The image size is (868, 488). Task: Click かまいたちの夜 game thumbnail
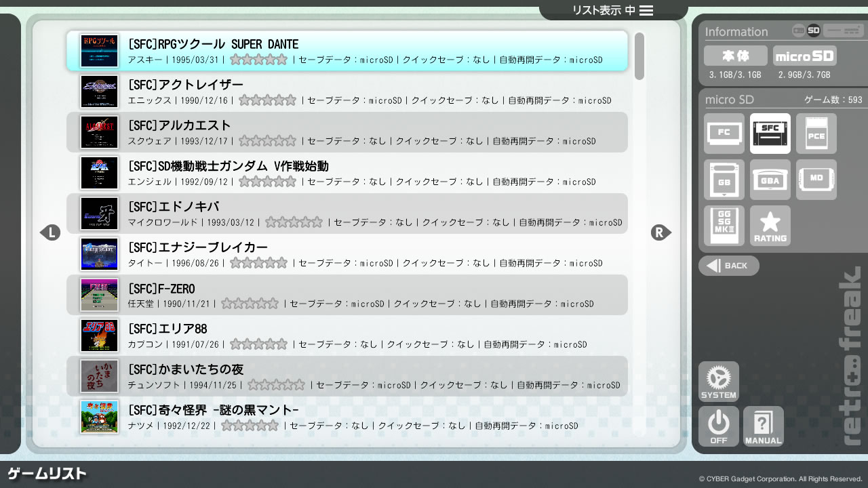(99, 376)
